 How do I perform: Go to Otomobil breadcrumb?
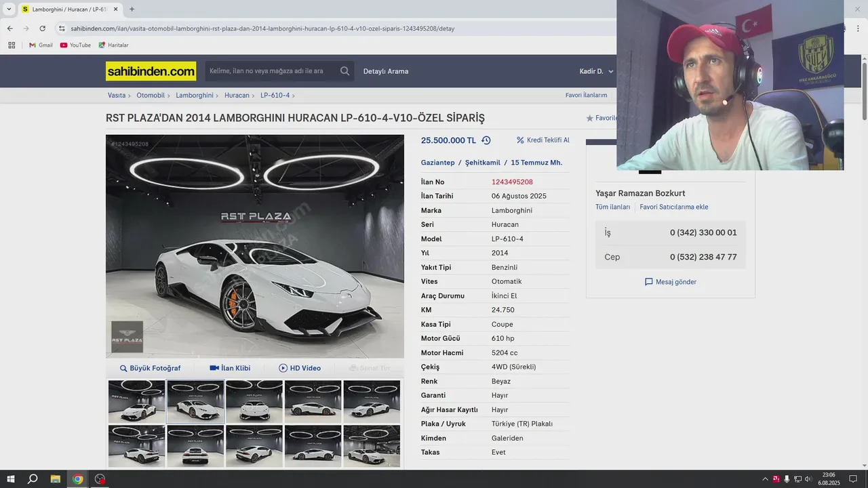(x=151, y=96)
